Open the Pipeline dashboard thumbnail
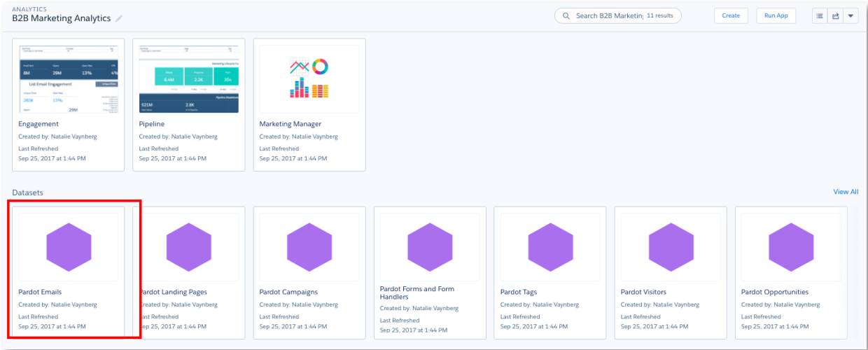Image resolution: width=868 pixels, height=350 pixels. point(189,79)
